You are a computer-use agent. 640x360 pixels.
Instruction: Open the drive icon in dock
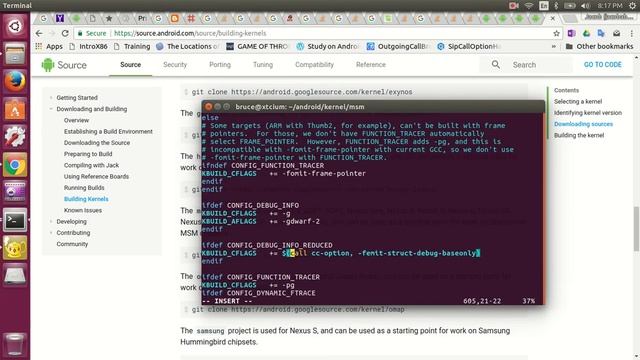coord(15,276)
